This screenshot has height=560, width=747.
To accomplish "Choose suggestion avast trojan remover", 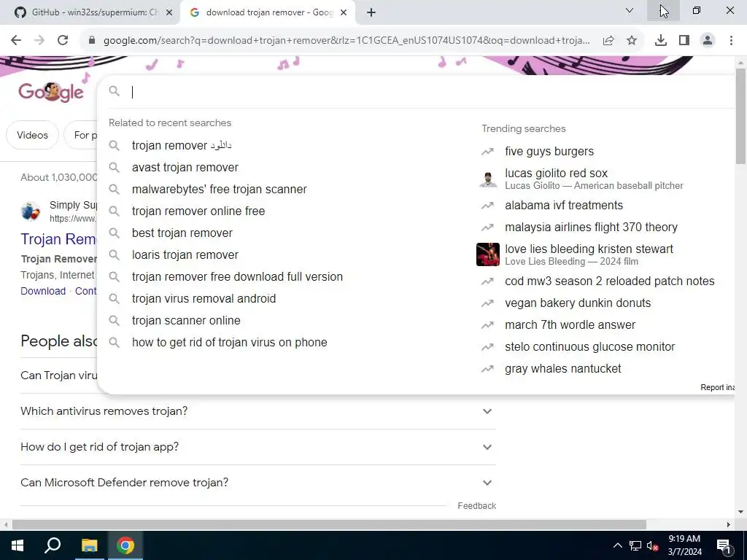I will tap(185, 168).
